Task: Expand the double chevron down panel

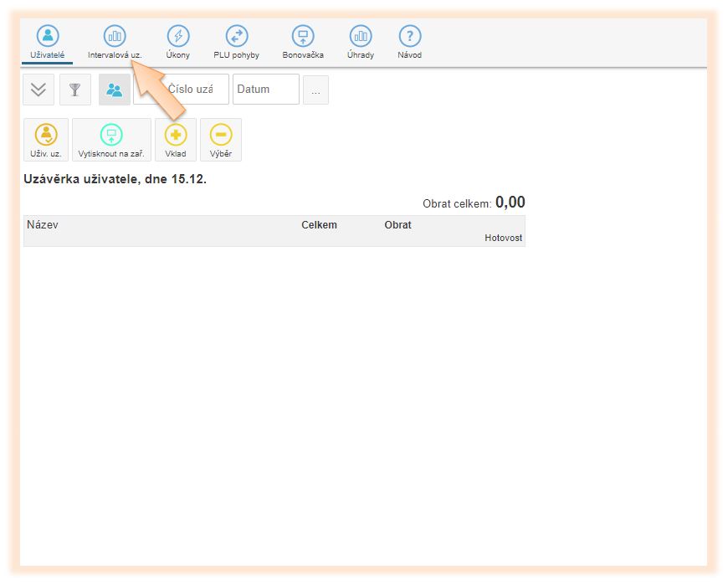Action: (x=38, y=90)
